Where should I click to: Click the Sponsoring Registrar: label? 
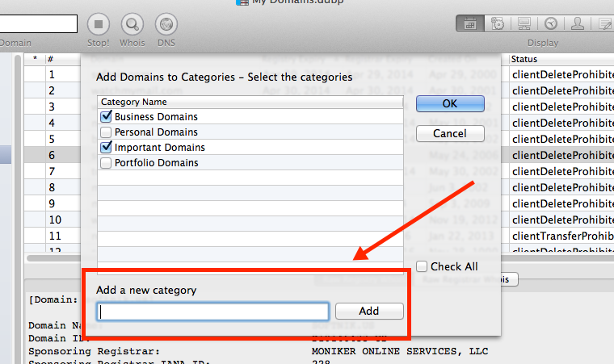pyautogui.click(x=94, y=351)
